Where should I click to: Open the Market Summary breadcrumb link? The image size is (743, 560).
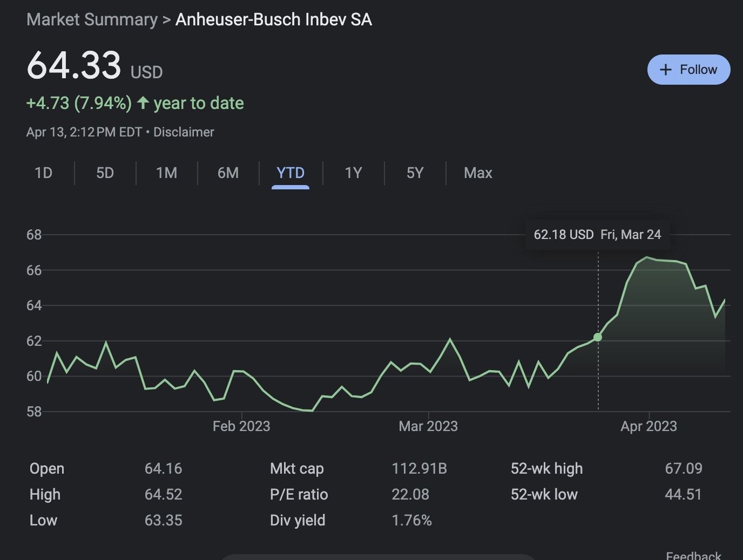92,19
